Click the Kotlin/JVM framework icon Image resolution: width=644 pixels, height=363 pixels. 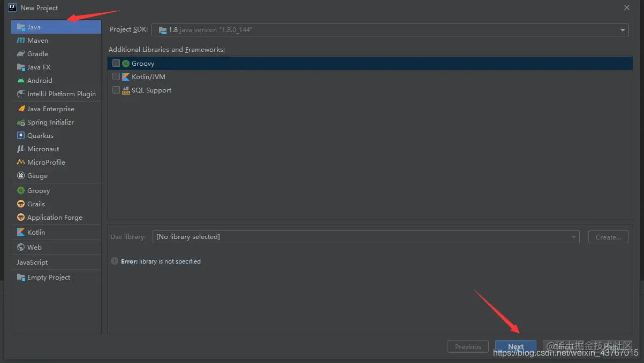click(126, 76)
